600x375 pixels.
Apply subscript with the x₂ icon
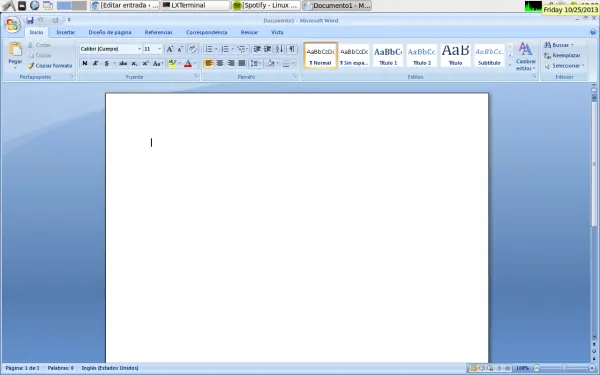[134, 64]
